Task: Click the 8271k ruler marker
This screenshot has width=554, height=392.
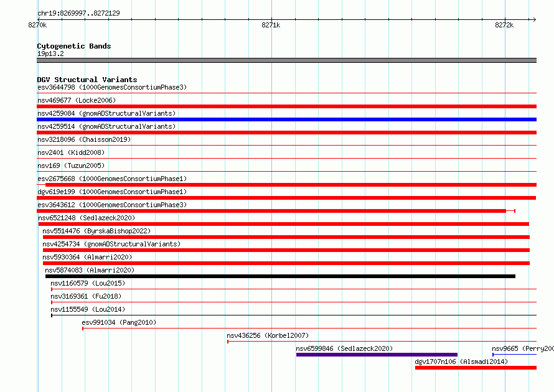Action: point(271,25)
